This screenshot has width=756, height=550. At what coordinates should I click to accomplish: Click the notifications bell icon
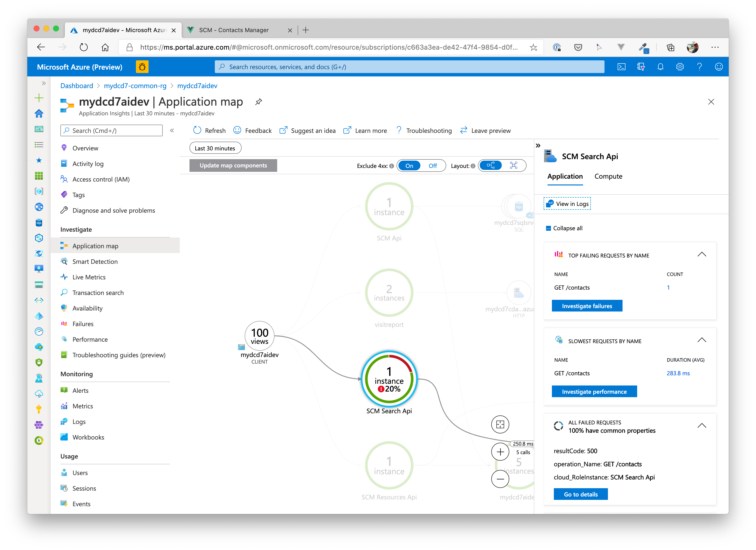click(x=660, y=67)
